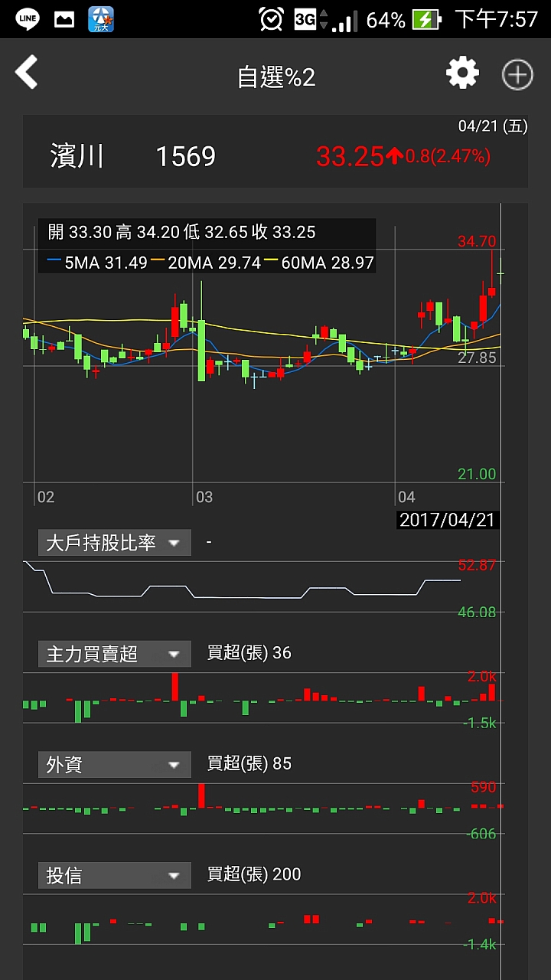
Task: Tap the 外資 買超(張) 85 value
Action: tap(249, 763)
